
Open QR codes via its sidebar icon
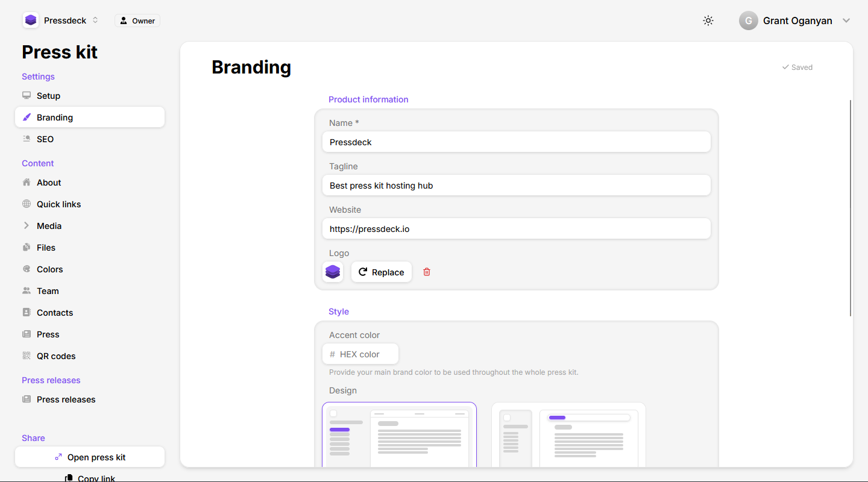27,356
